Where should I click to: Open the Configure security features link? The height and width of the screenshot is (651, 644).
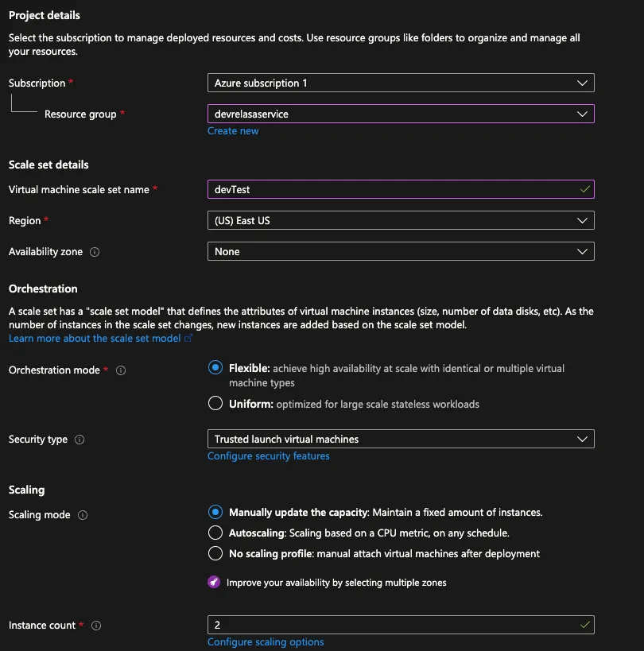(268, 456)
